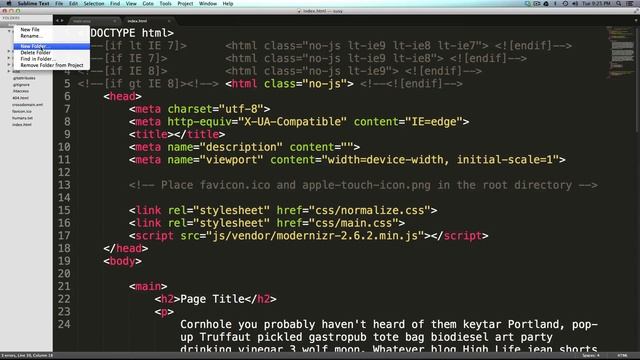640x360 pixels.
Task: Open Spotlight search in the menu bar
Action: (x=619, y=4)
